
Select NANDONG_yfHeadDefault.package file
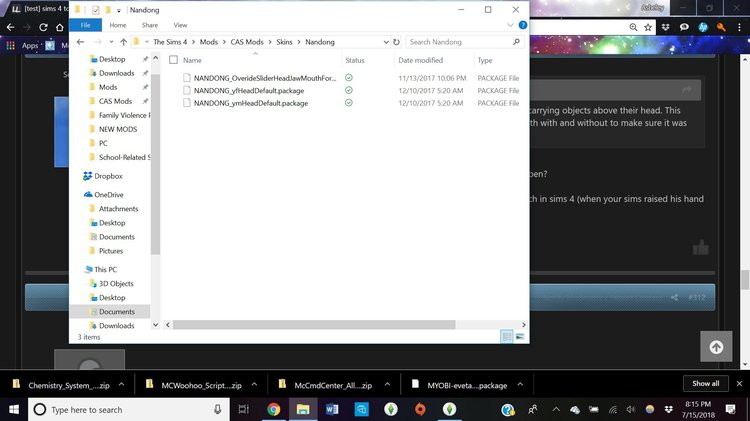pyautogui.click(x=249, y=90)
